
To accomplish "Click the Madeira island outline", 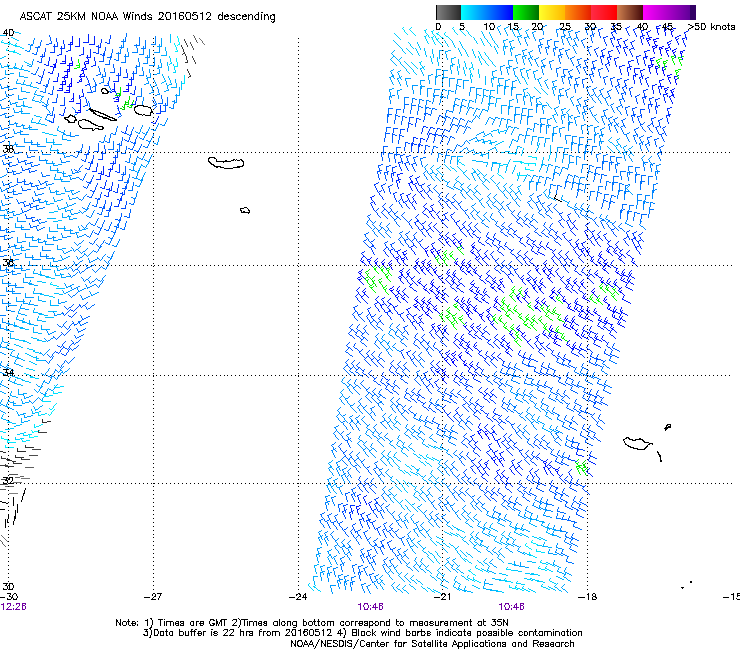I will point(638,443).
